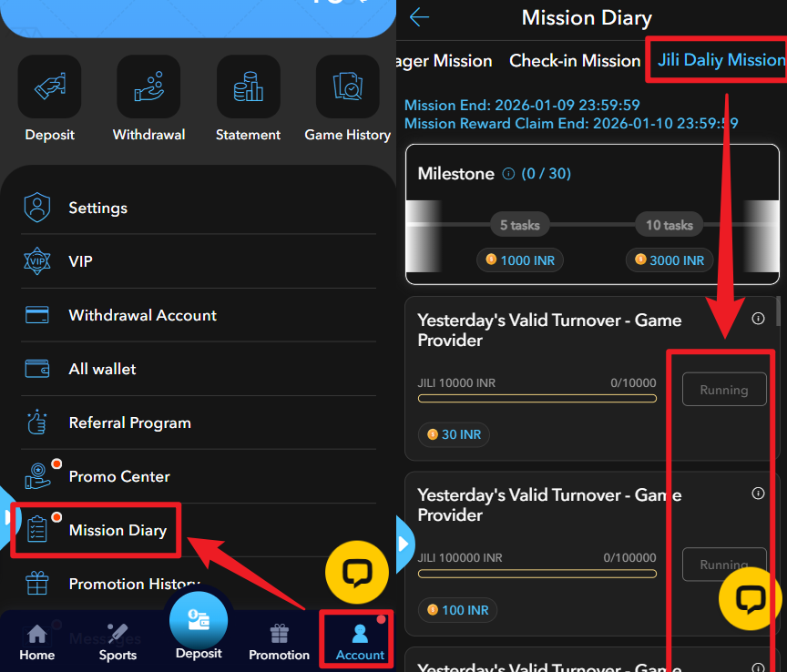Click the back arrow in Mission Diary

pyautogui.click(x=419, y=17)
